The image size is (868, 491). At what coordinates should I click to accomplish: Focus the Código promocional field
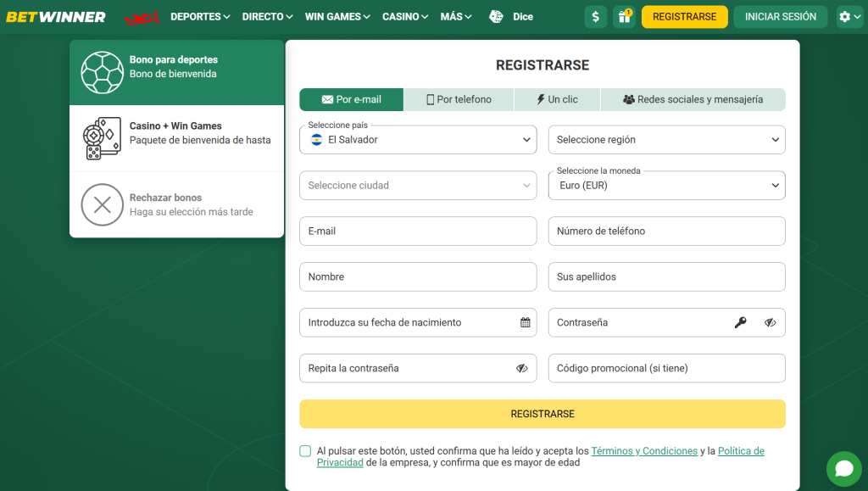coord(666,368)
